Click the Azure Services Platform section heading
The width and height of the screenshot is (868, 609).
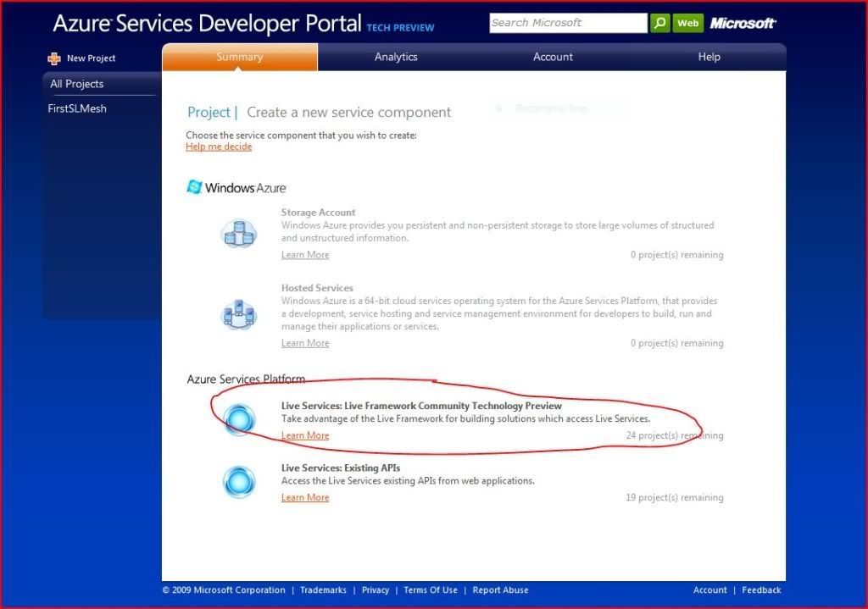[x=246, y=379]
